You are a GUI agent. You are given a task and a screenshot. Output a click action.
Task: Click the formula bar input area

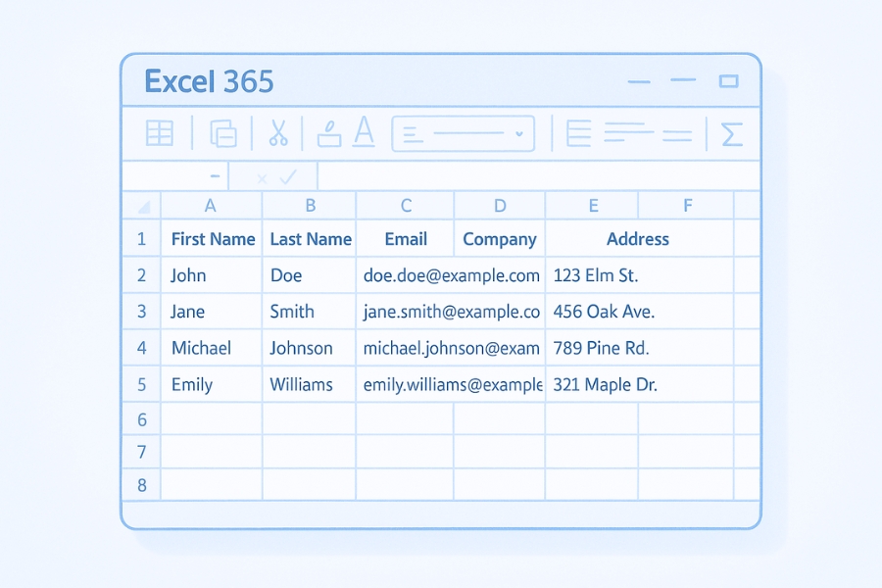[x=539, y=176]
